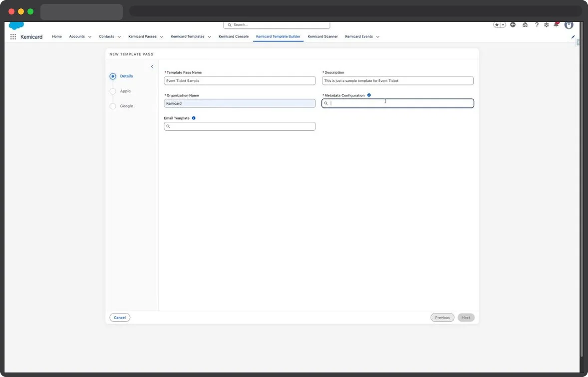Viewport: 588px width, 377px height.
Task: Open the Kemicard Events tab
Action: 359,37
